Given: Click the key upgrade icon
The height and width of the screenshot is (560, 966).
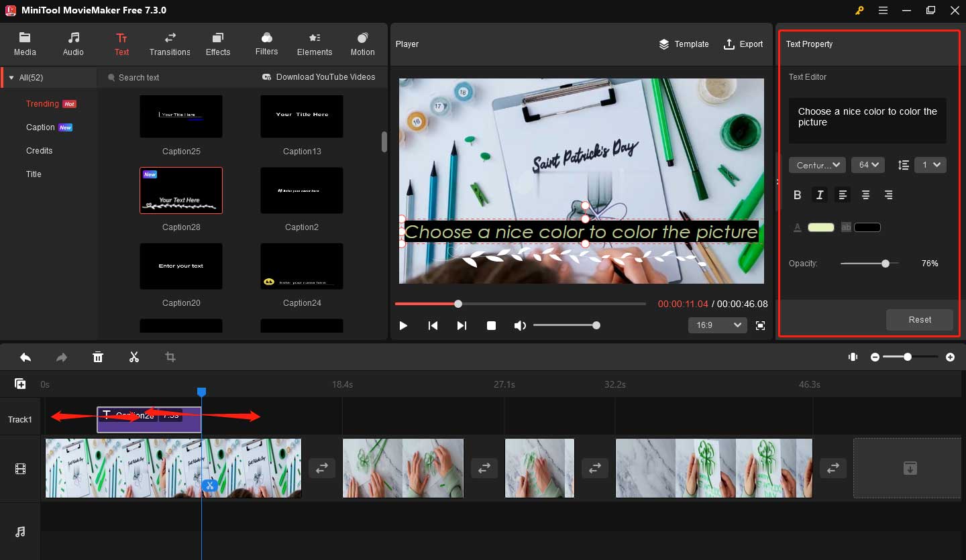Looking at the screenshot, I should [859, 10].
